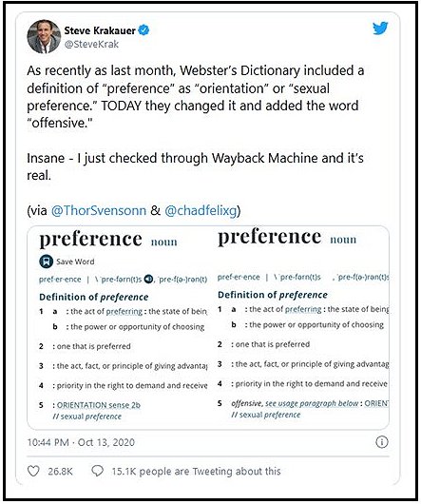Click the Save Word bookmark icon
421x504 pixels.
(47, 262)
